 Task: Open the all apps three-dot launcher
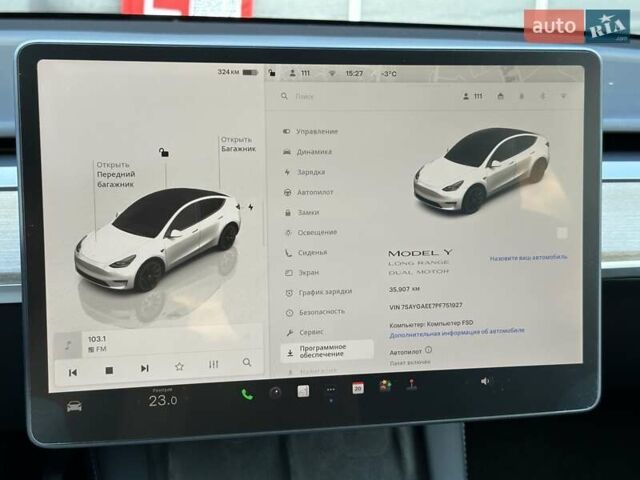(331, 390)
